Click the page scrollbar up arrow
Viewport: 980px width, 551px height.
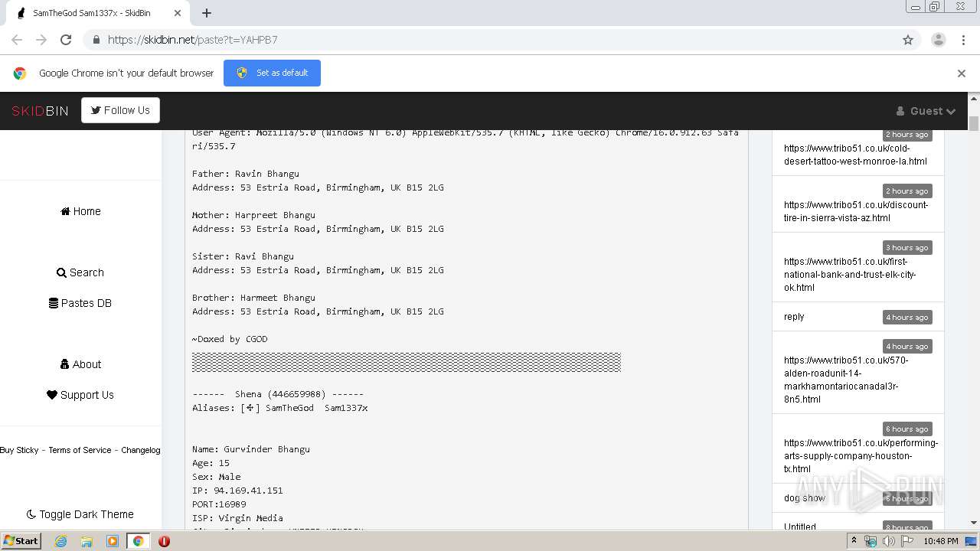974,99
